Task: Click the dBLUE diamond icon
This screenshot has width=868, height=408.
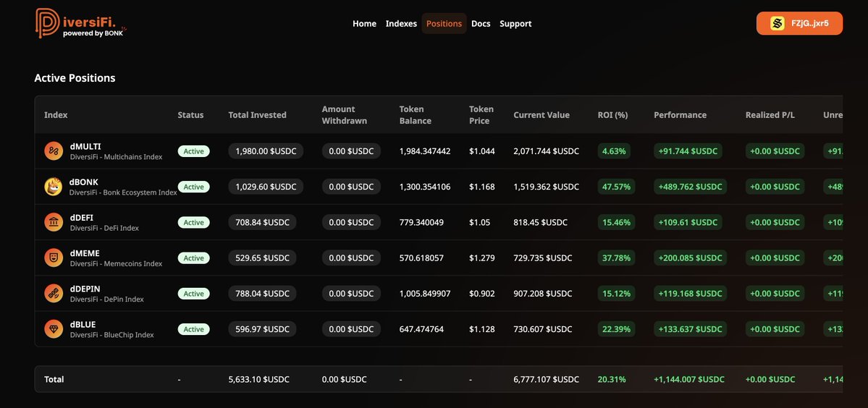Action: [54, 329]
